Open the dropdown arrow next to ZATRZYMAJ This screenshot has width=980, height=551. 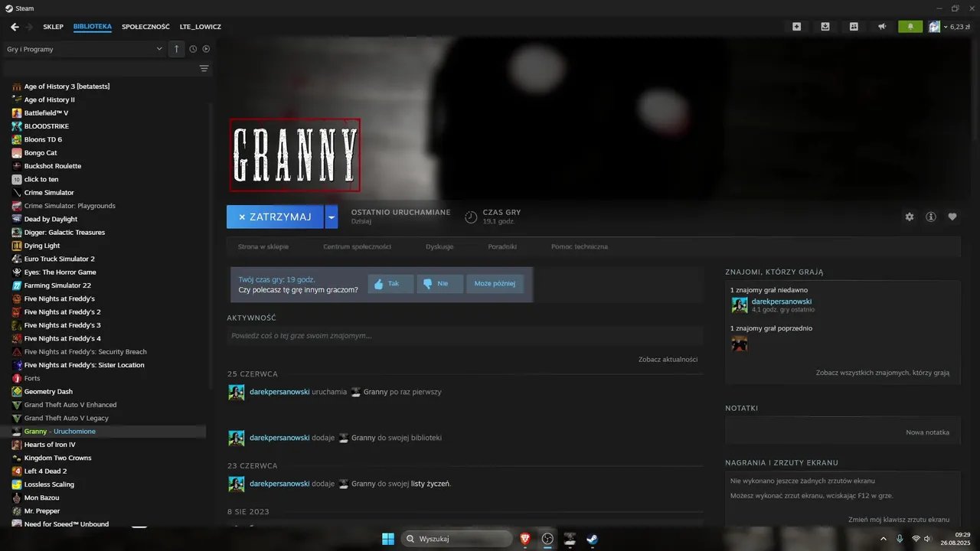[332, 217]
